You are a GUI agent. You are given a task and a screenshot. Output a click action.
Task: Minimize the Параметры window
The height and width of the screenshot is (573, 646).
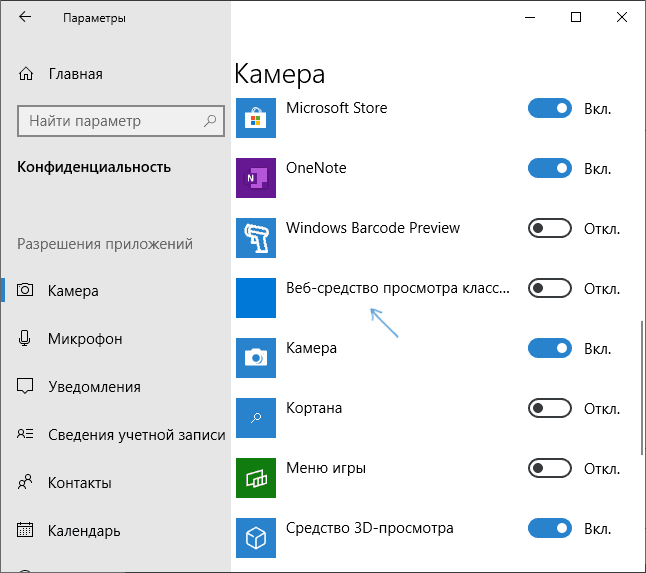pos(530,17)
